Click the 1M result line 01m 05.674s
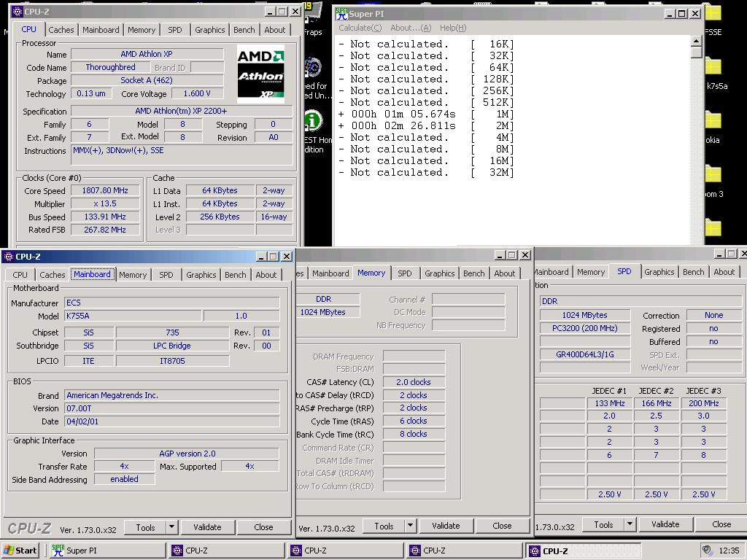Viewport: 747px width, 560px height. [426, 114]
